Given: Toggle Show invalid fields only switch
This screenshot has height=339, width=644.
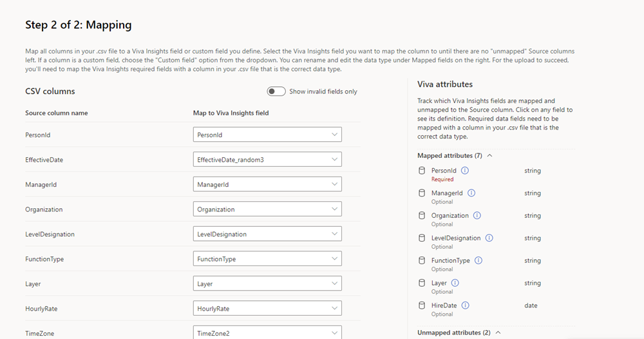Looking at the screenshot, I should [x=276, y=92].
